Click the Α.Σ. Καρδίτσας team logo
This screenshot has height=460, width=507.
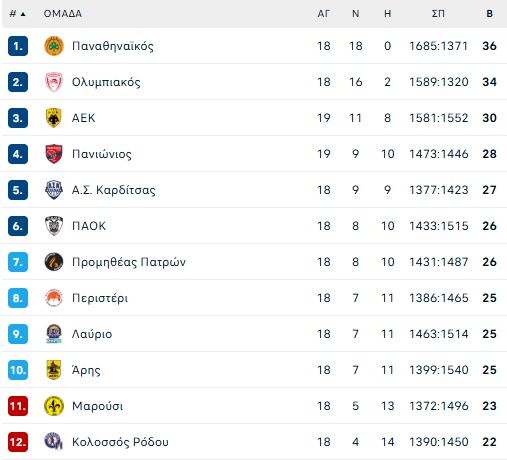click(54, 190)
